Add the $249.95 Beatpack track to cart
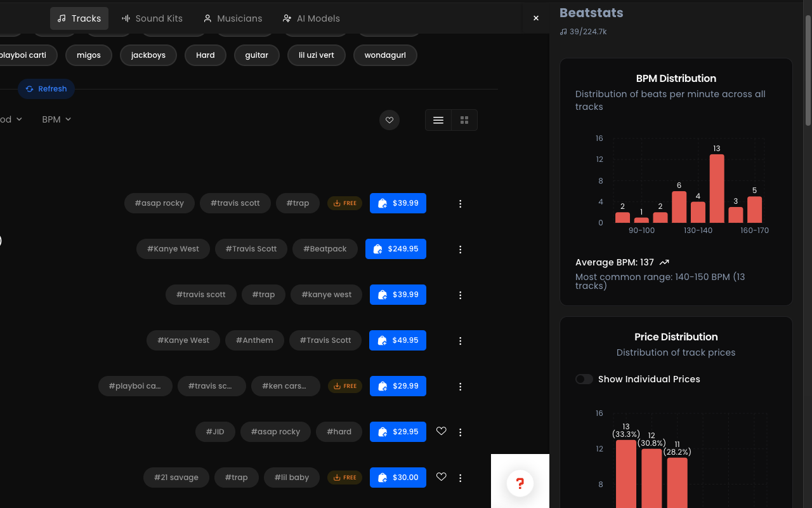Viewport: 812px width, 508px height. 396,249
